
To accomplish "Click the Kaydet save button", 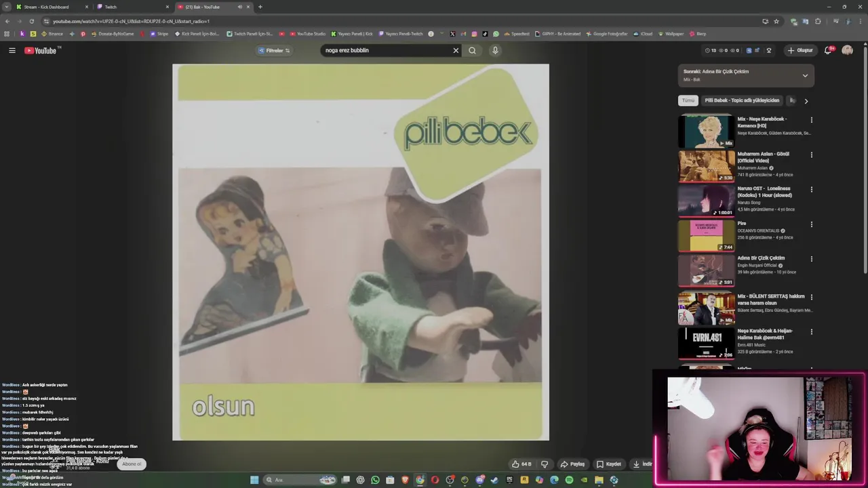I will pyautogui.click(x=609, y=464).
